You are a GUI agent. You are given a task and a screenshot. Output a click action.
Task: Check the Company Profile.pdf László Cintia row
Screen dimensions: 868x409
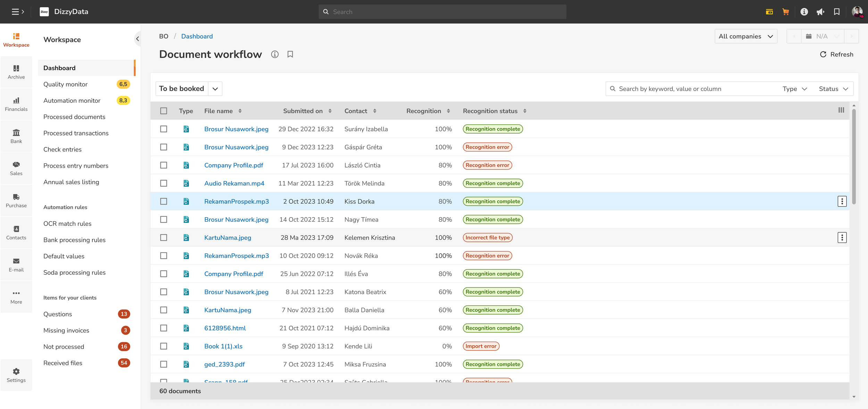pos(164,165)
